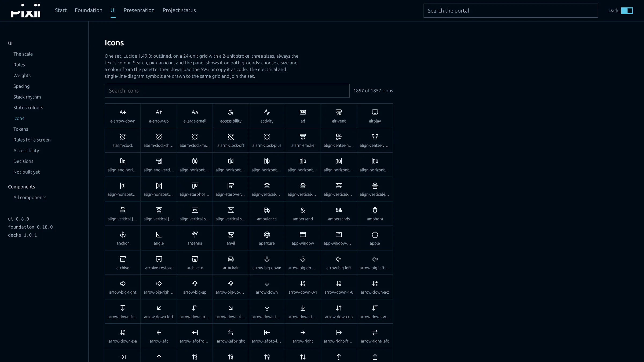This screenshot has width=644, height=362.
Task: Select the app-window icon
Action: 303,238
